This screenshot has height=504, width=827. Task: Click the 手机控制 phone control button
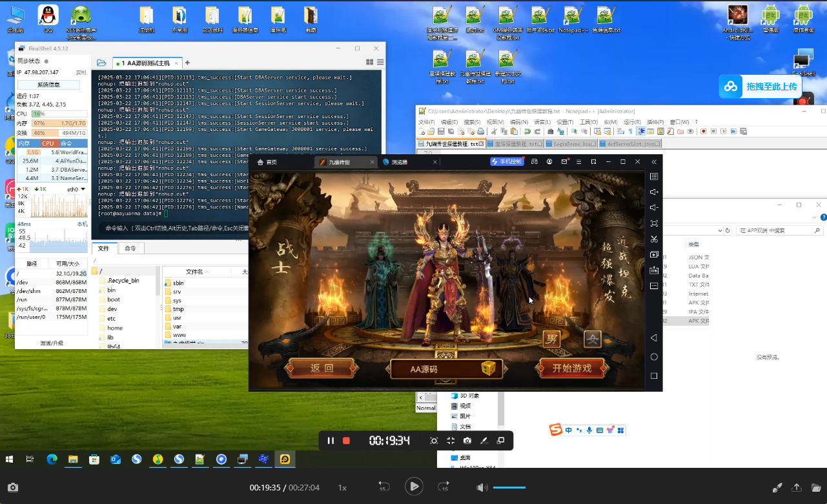tap(507, 162)
